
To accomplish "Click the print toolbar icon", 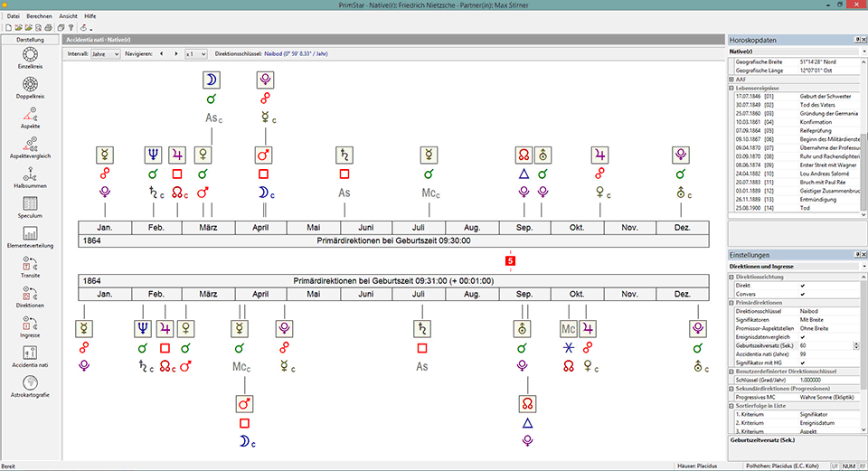I will (x=48, y=28).
